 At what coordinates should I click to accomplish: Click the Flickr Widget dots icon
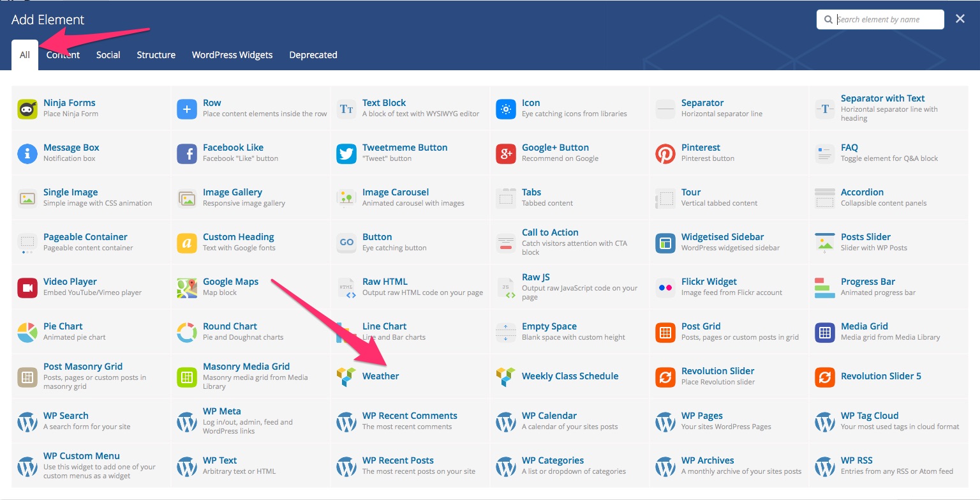[x=665, y=288]
